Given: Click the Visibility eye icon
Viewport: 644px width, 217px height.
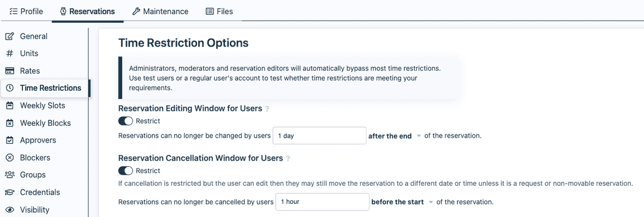Looking at the screenshot, I should tap(9, 209).
